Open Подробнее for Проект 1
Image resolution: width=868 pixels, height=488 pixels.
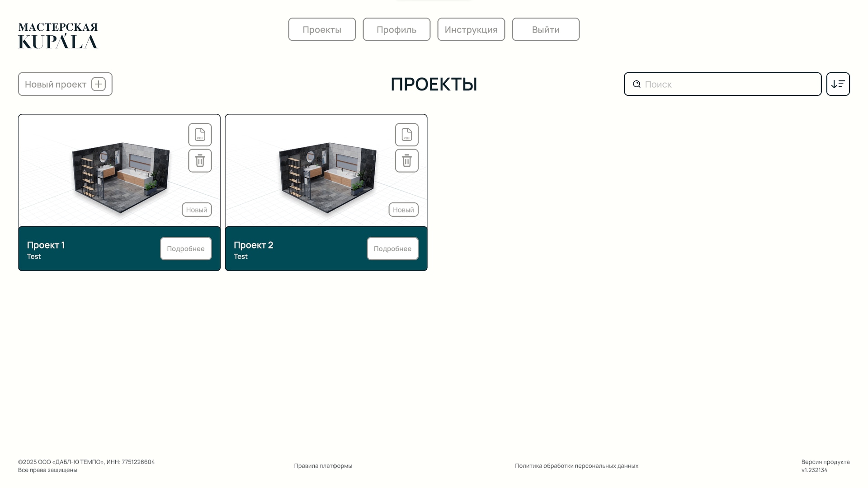click(x=185, y=249)
